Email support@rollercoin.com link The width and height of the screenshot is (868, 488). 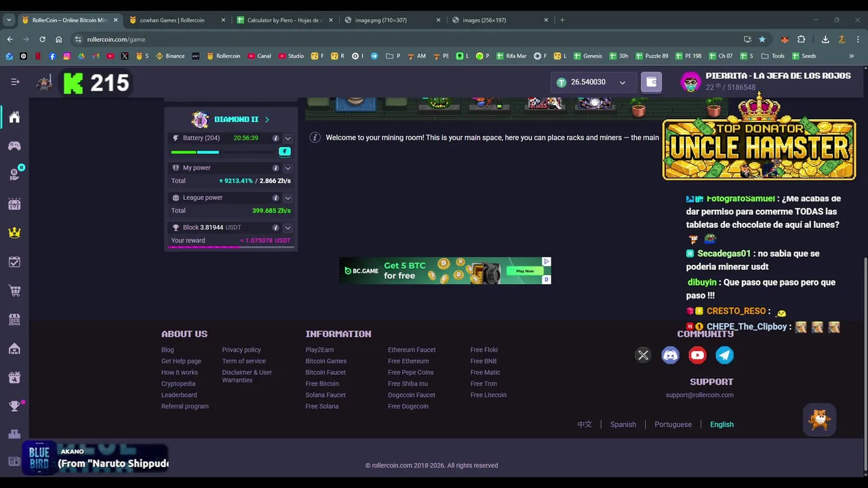click(x=699, y=395)
